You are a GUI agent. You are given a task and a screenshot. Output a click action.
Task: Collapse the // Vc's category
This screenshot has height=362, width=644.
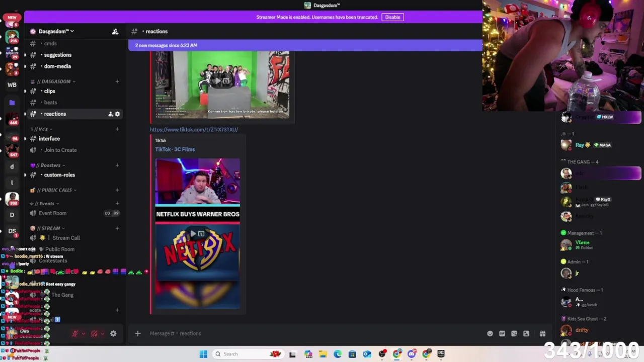click(x=41, y=129)
